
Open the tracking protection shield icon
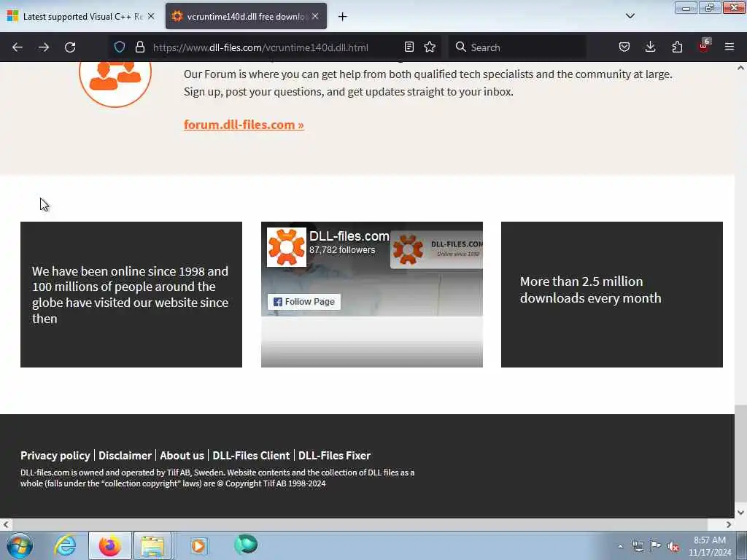(120, 47)
